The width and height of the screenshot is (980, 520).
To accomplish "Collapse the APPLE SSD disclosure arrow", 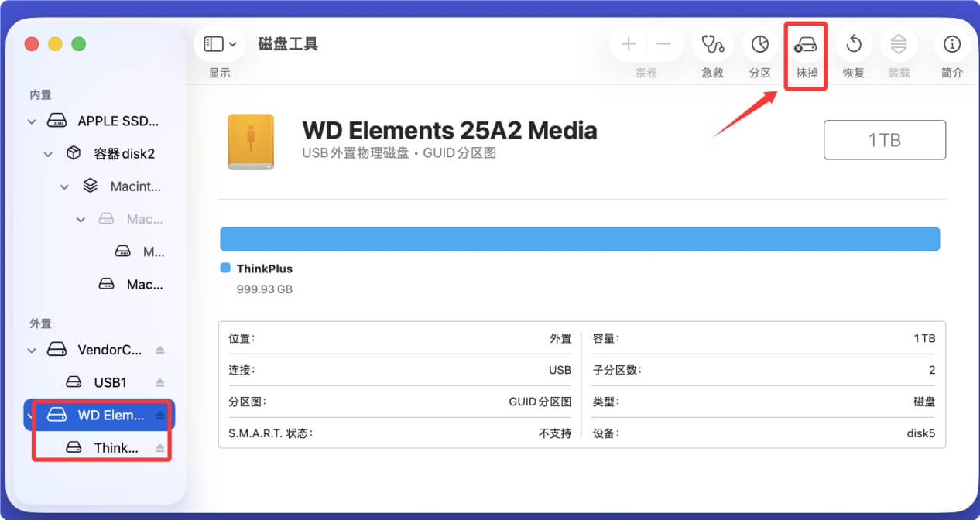I will tap(32, 121).
